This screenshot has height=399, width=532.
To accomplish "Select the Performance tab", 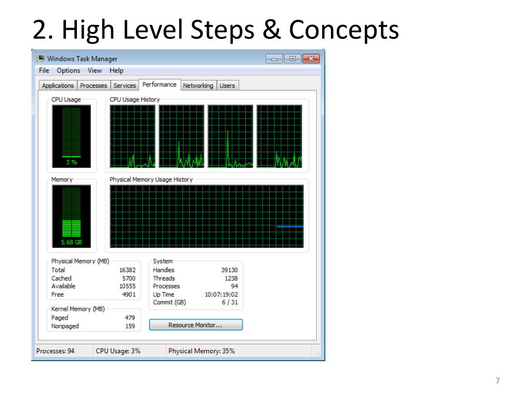I will (x=159, y=85).
